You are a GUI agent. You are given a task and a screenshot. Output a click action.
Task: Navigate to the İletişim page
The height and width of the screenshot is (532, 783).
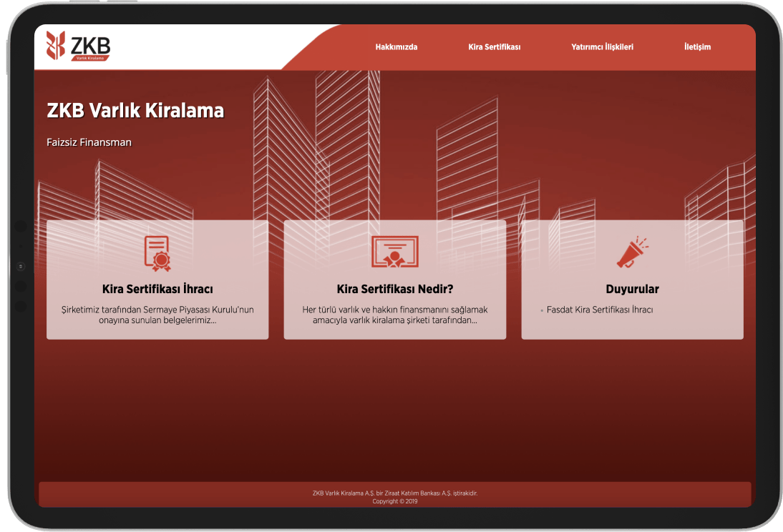click(x=698, y=47)
